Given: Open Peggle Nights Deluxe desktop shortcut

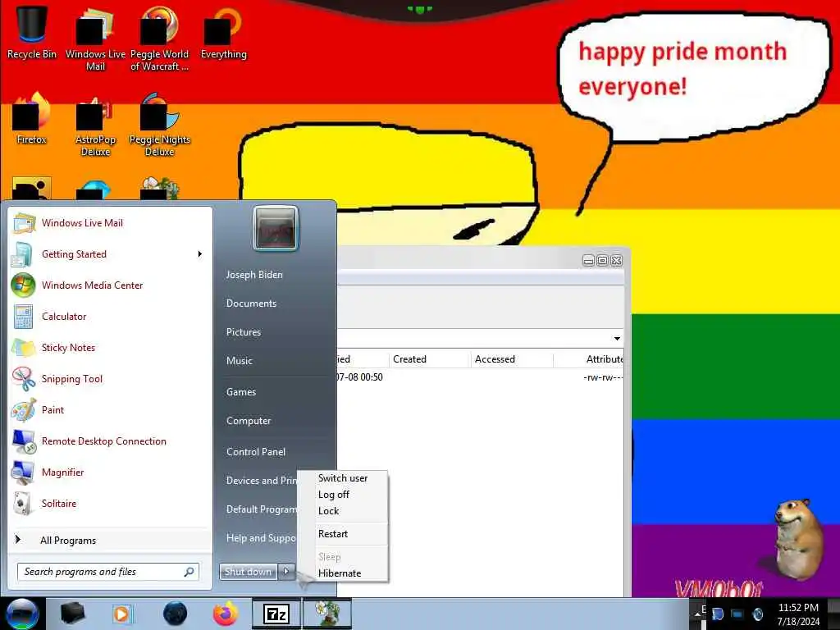Looking at the screenshot, I should click(x=159, y=126).
